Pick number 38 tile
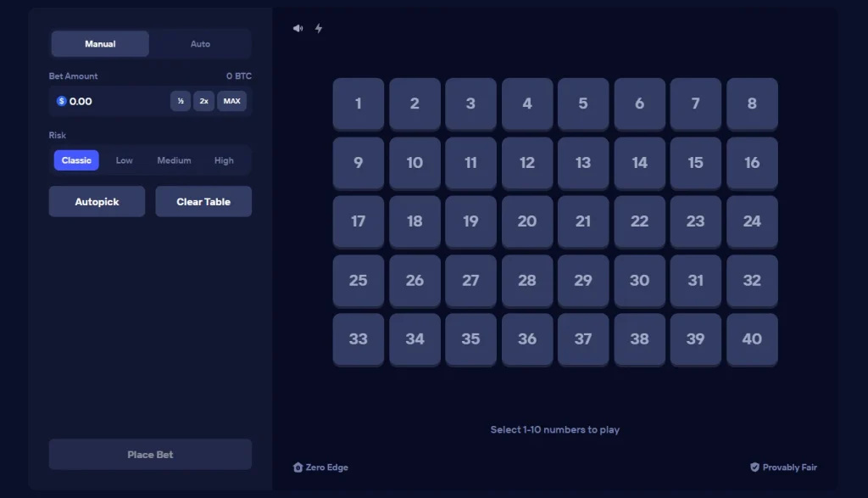This screenshot has width=868, height=498. click(x=639, y=339)
